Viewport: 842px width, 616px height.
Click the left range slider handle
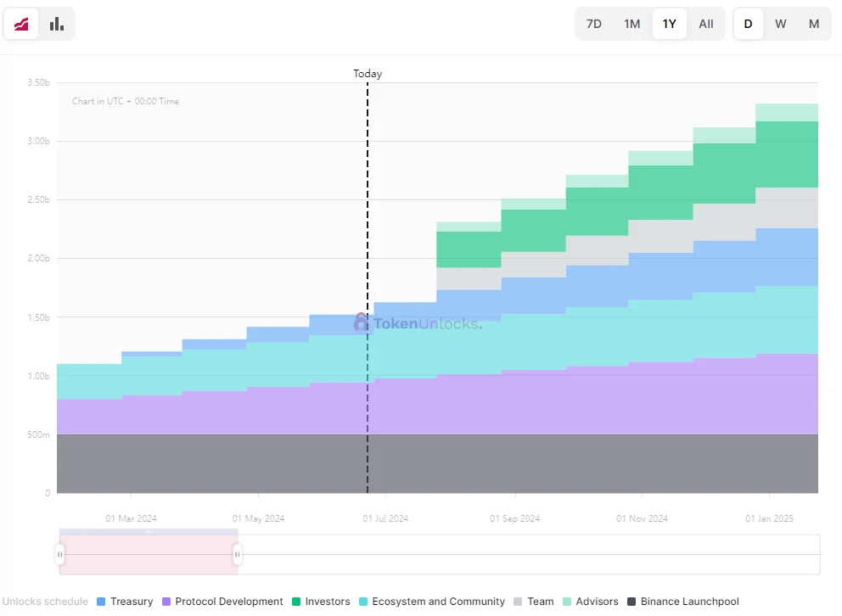pos(60,555)
